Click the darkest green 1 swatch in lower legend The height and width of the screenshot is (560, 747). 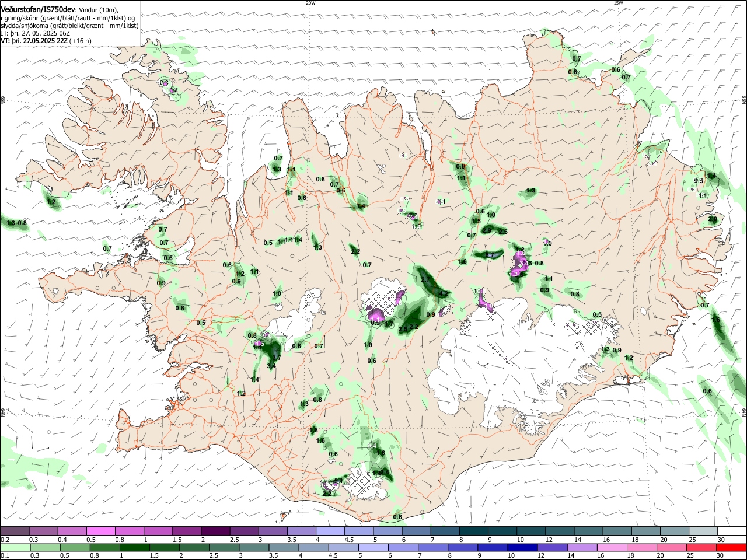pyautogui.click(x=134, y=547)
